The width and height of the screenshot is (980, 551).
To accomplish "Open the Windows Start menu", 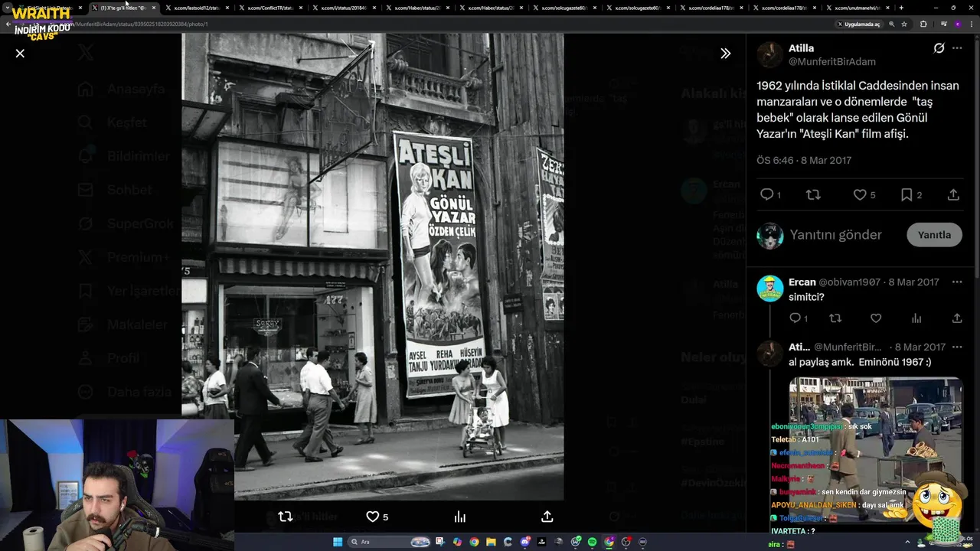I will pyautogui.click(x=338, y=542).
